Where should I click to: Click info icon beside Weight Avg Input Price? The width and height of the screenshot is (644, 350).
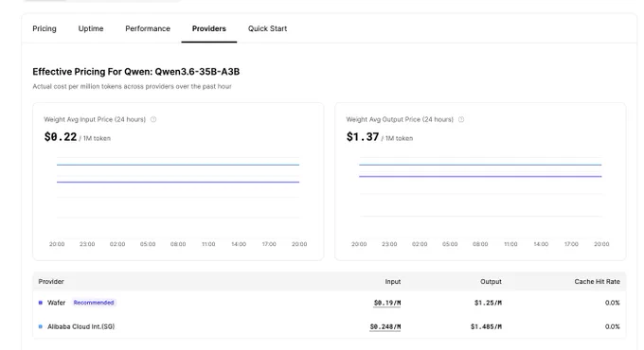[x=153, y=119]
